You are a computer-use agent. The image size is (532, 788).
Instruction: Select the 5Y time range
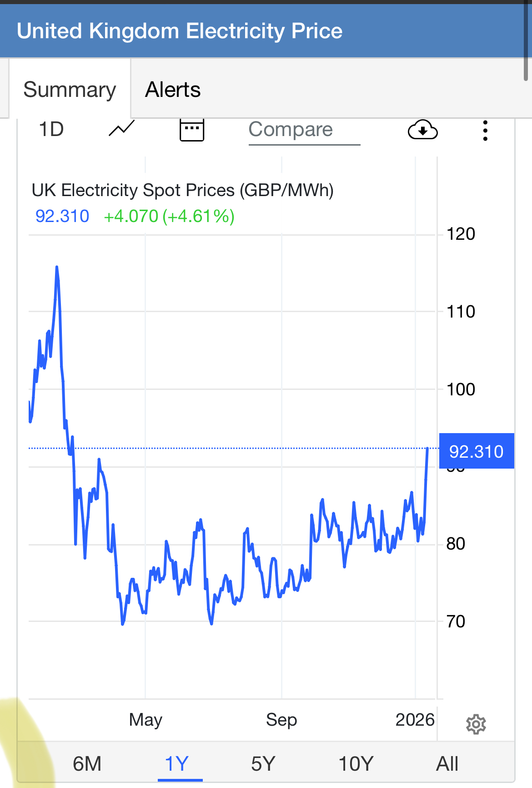pyautogui.click(x=263, y=764)
